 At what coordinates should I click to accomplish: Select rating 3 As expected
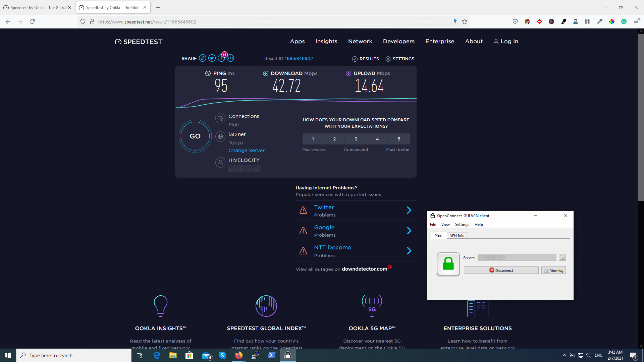(x=356, y=139)
